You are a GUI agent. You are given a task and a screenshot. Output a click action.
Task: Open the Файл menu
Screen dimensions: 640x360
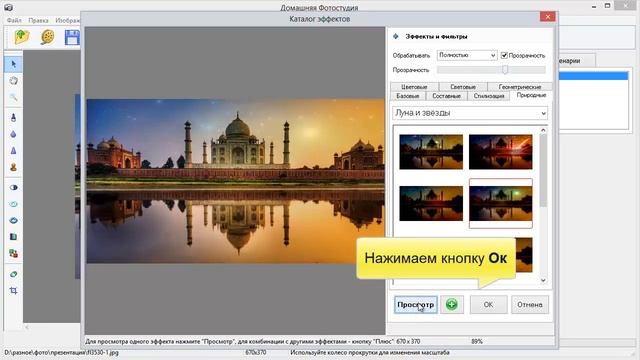coord(14,20)
